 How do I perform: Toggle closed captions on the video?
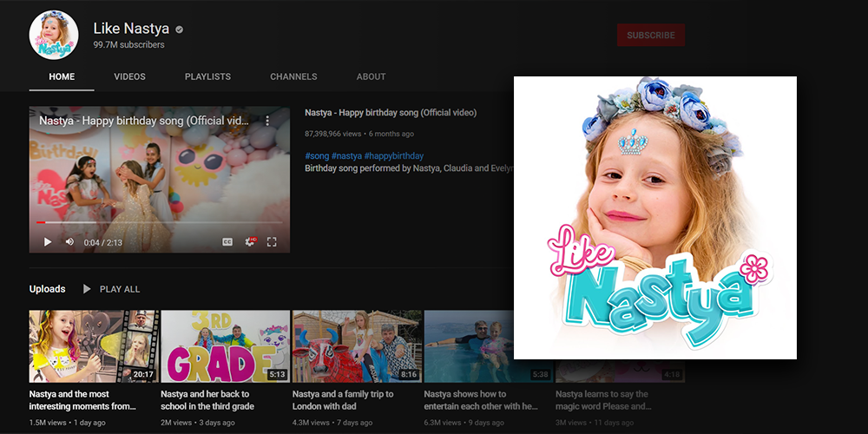(x=227, y=242)
